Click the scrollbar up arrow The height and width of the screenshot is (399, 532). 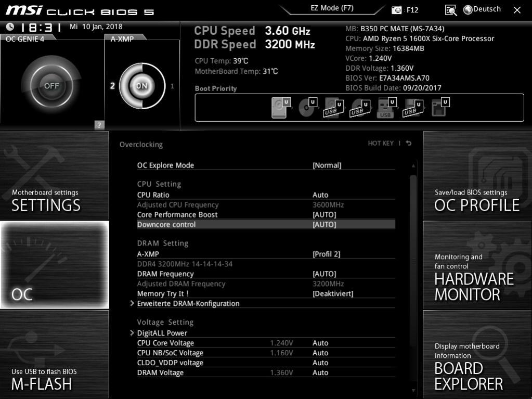tap(413, 166)
